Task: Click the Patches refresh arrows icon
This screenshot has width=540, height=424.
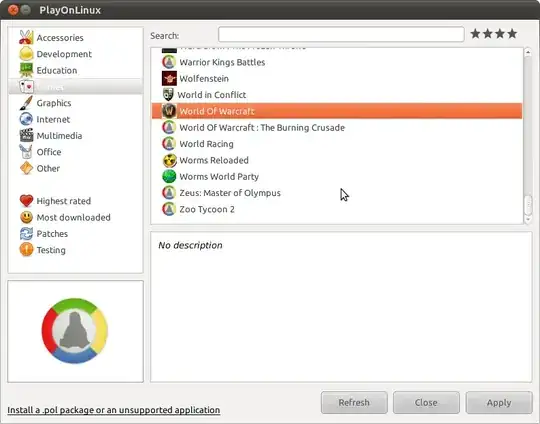Action: [x=26, y=234]
